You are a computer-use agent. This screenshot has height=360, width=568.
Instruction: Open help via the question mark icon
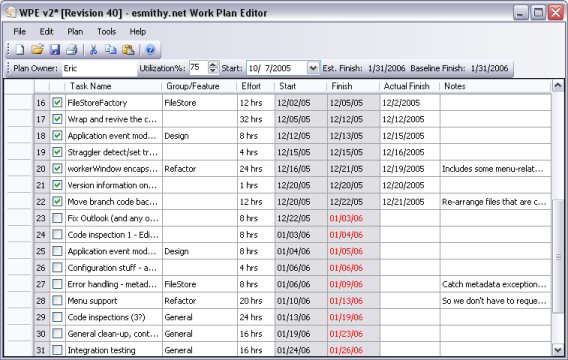point(150,50)
